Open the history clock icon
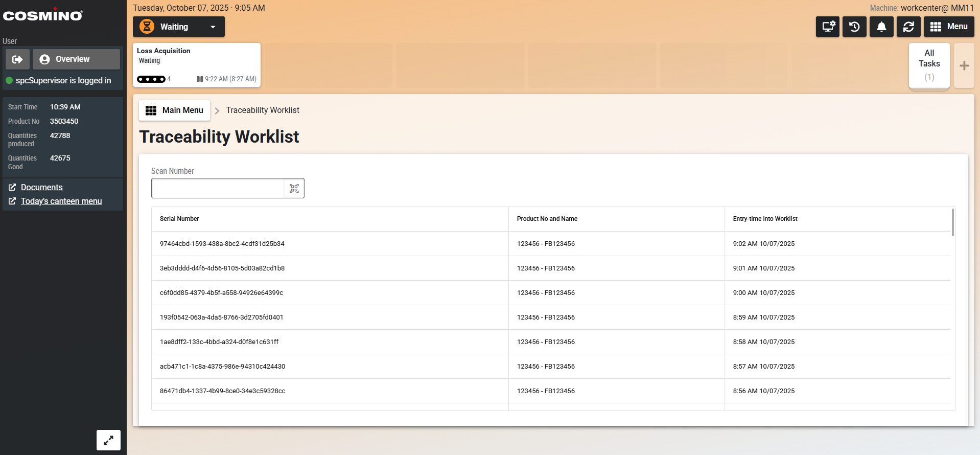980x455 pixels. click(854, 27)
